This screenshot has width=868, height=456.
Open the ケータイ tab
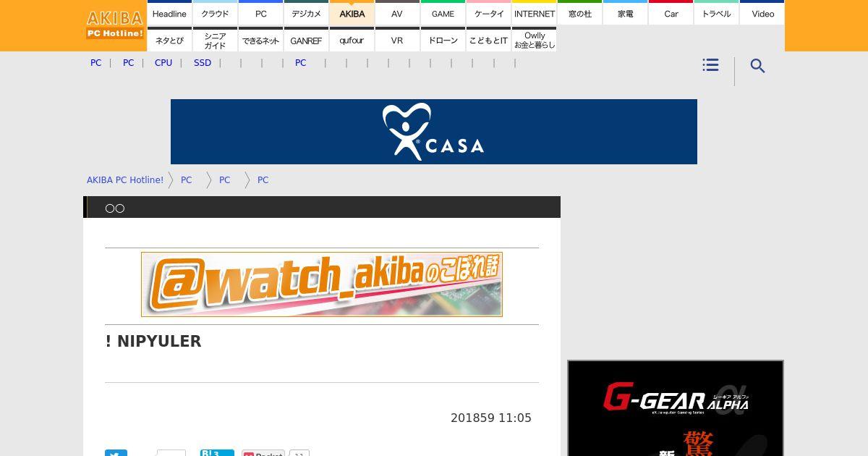click(489, 14)
